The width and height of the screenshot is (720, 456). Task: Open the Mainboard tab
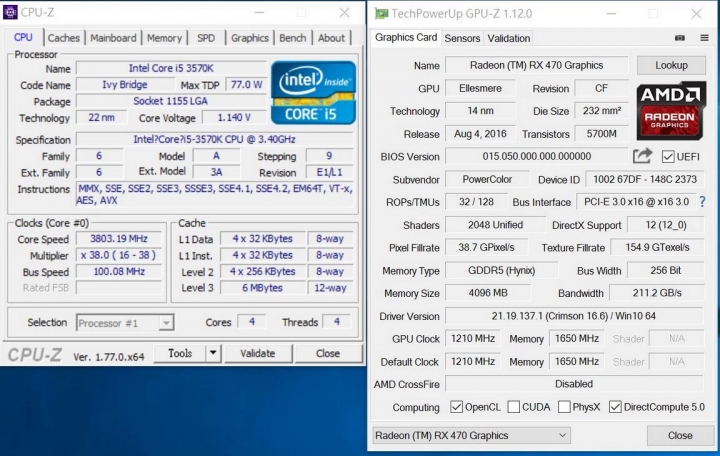pyautogui.click(x=113, y=38)
